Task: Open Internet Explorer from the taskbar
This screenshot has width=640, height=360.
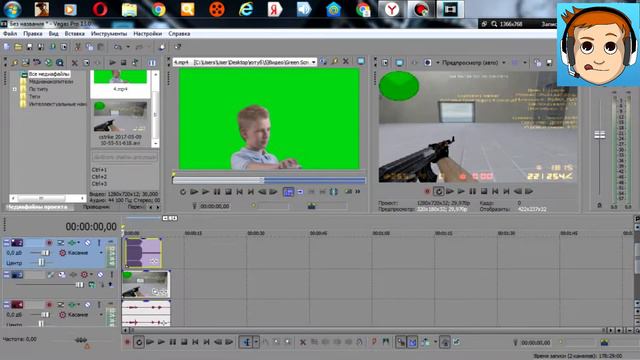Action: pos(246,9)
